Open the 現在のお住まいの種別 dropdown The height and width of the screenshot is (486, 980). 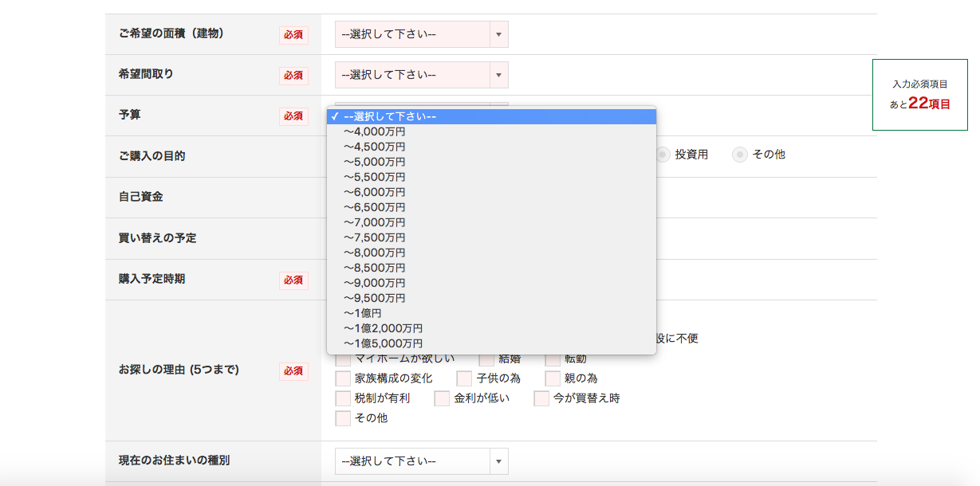pyautogui.click(x=421, y=461)
